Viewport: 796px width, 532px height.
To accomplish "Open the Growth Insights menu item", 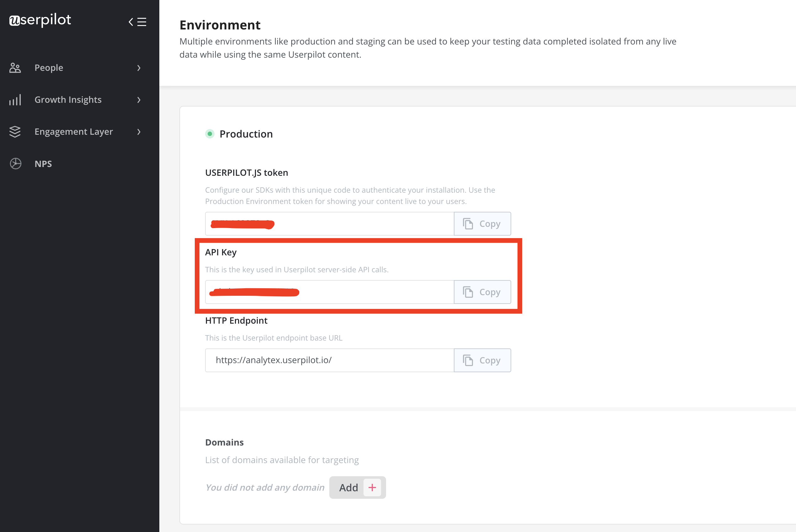I will (x=68, y=100).
